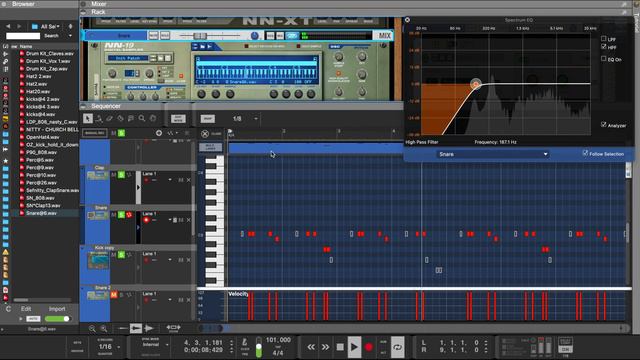Click the MIX button on rack device
The height and width of the screenshot is (360, 640).
click(x=384, y=36)
